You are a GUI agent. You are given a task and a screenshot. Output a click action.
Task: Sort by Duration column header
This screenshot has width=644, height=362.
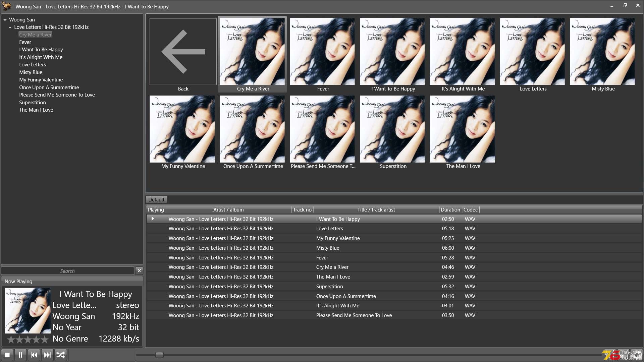click(x=450, y=210)
